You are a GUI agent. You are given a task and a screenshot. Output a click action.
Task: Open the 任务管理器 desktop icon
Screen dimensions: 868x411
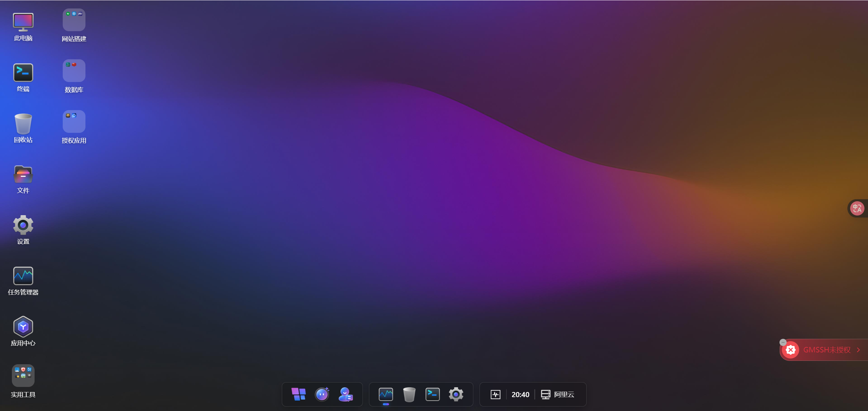coord(23,276)
